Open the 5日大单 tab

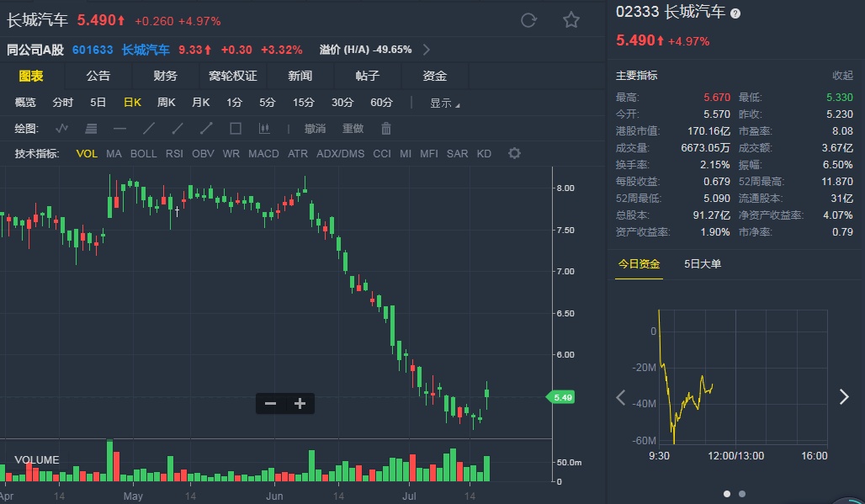pyautogui.click(x=703, y=264)
